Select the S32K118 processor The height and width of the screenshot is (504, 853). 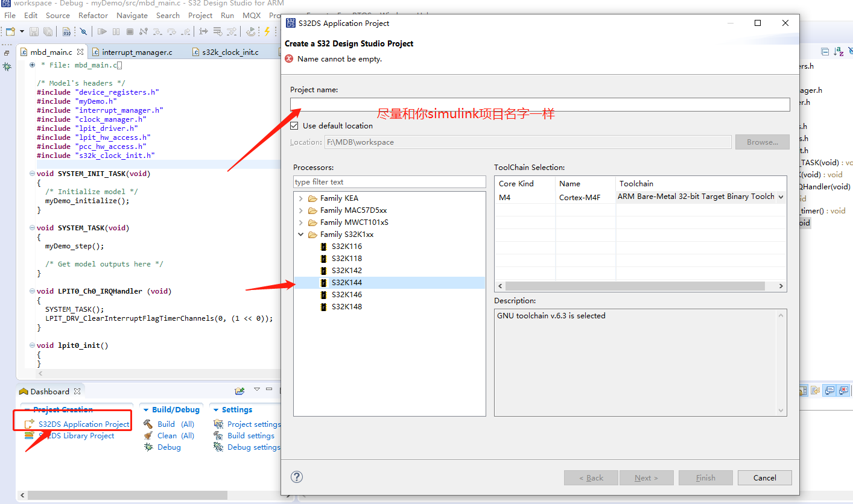[346, 259]
